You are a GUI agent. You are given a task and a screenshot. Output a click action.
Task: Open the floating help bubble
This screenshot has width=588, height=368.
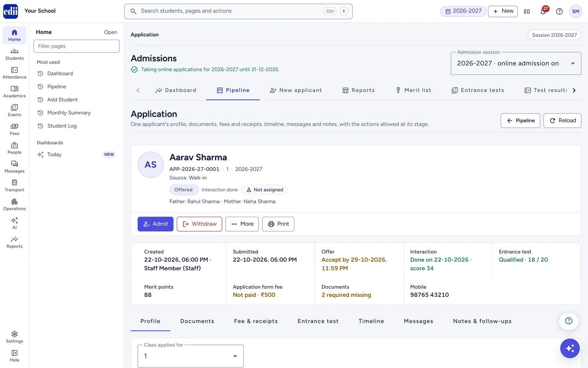[x=569, y=321]
